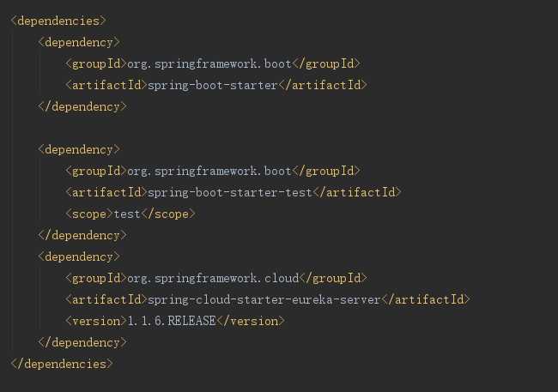This screenshot has height=392, width=558.
Task: Click the blank line between dependencies
Action: pyautogui.click(x=279, y=128)
